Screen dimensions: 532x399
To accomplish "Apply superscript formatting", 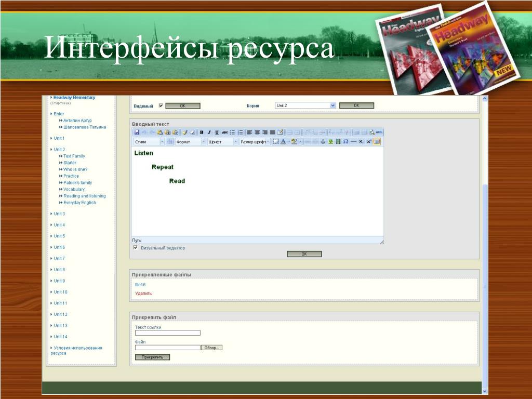I will pos(369,141).
